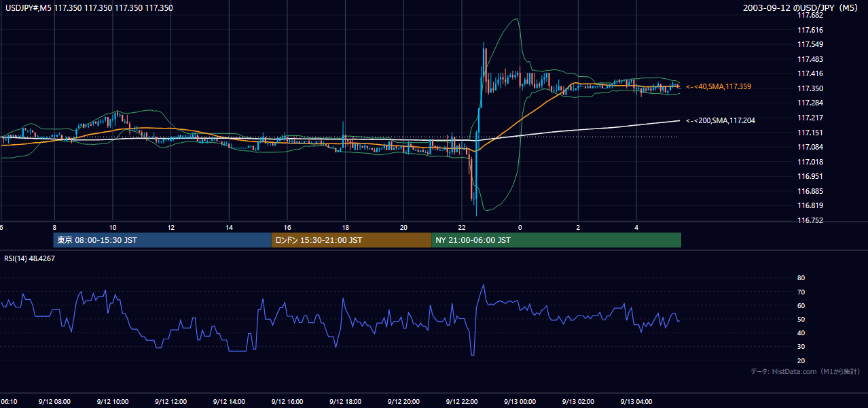Click price axis value 116.752
868x408 pixels.
click(810, 220)
